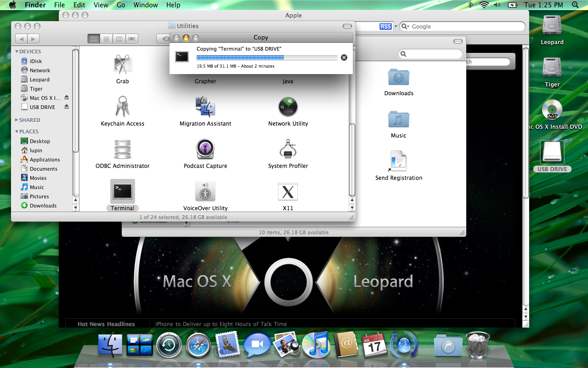Image resolution: width=588 pixels, height=368 pixels.
Task: Switch to list view in Utilities window
Action: (x=106, y=39)
